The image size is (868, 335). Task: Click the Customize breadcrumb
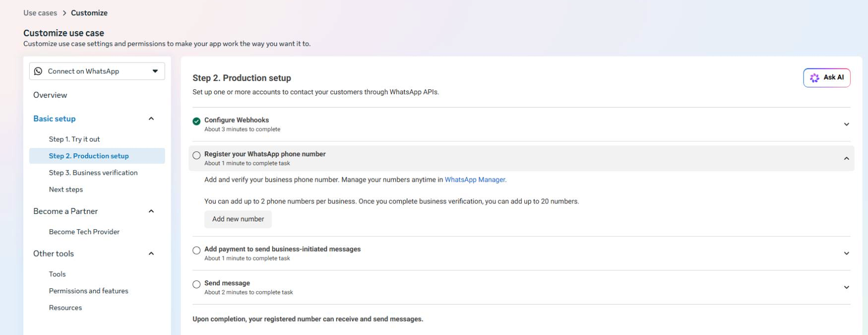[x=89, y=13]
